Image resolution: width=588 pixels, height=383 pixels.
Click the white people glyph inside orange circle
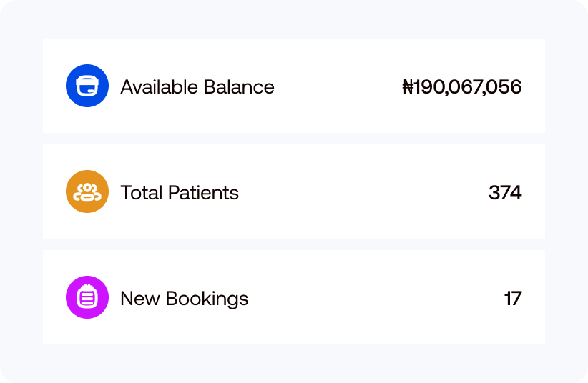tap(87, 192)
